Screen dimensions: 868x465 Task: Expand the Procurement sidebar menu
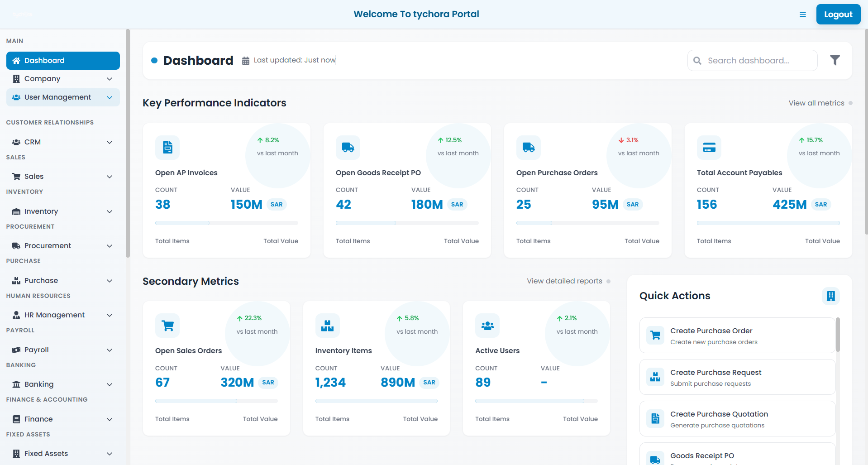(x=63, y=246)
